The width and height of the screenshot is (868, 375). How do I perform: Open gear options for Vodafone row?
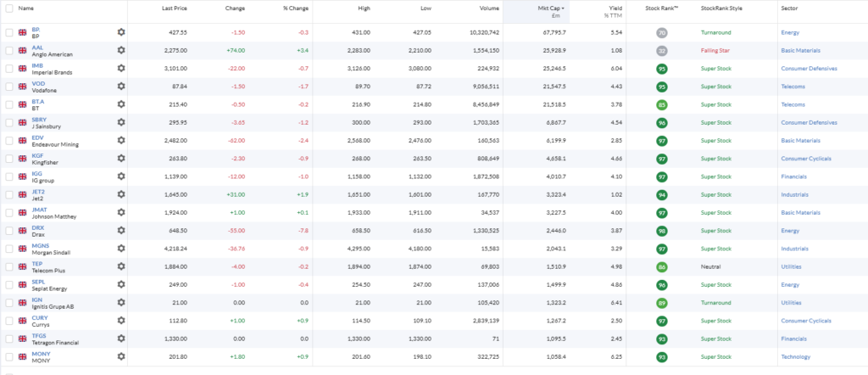click(x=121, y=86)
